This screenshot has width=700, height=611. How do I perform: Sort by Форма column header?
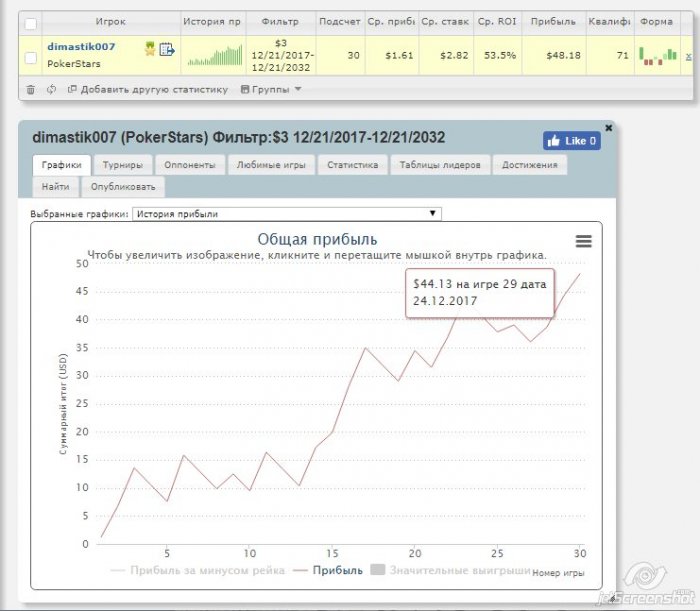click(x=656, y=21)
